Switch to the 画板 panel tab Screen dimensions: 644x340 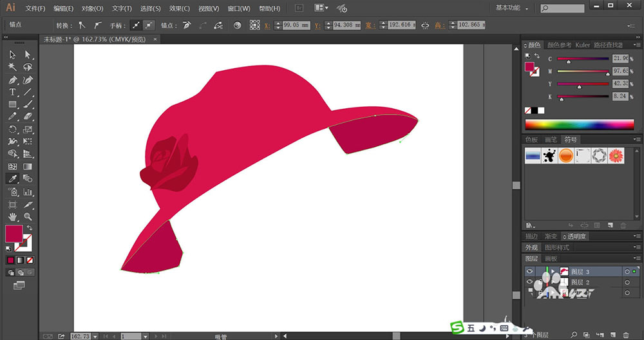pyautogui.click(x=551, y=258)
